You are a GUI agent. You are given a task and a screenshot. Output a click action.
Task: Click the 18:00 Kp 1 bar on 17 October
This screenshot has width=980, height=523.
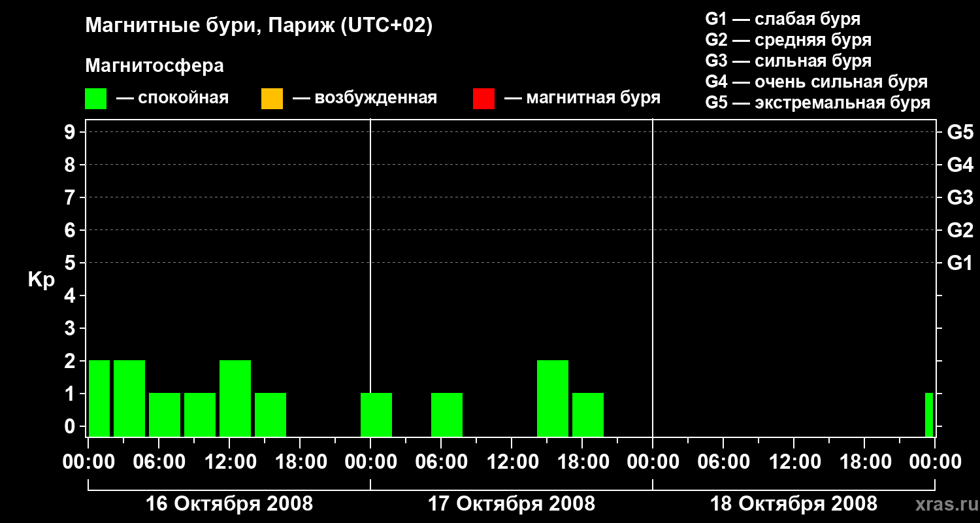tap(588, 414)
